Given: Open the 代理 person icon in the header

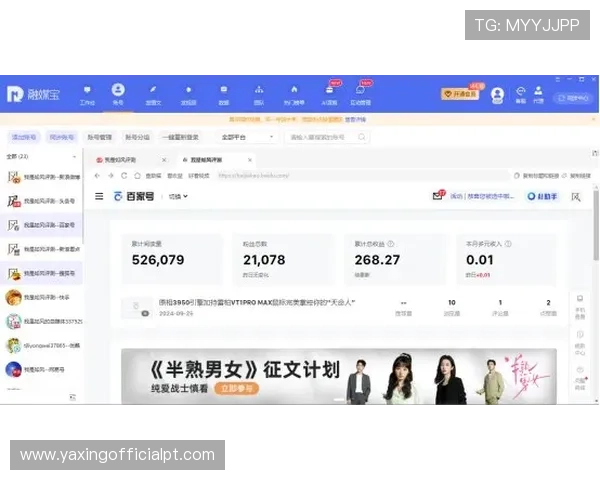Looking at the screenshot, I should (538, 91).
